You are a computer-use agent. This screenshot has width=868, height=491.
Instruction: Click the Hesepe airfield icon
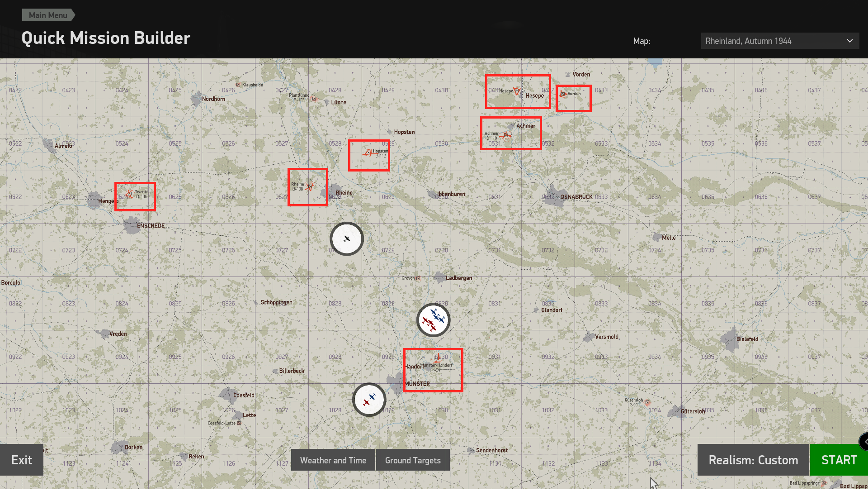[517, 91]
